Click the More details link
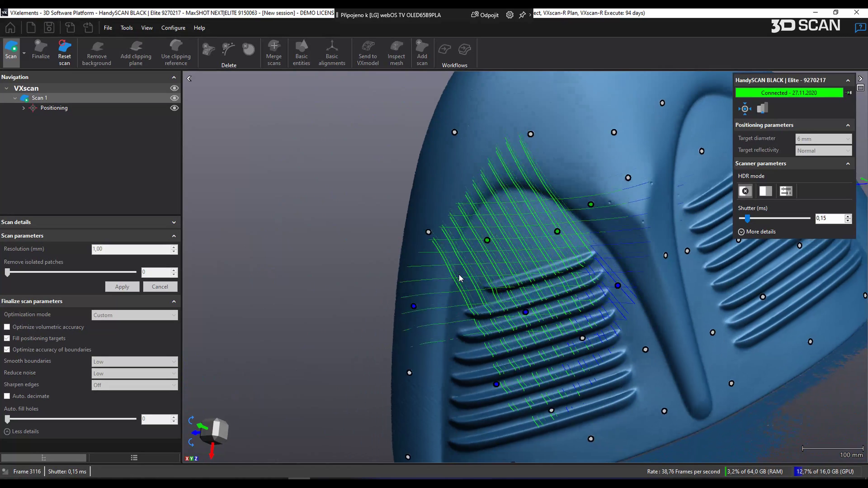 tap(760, 232)
